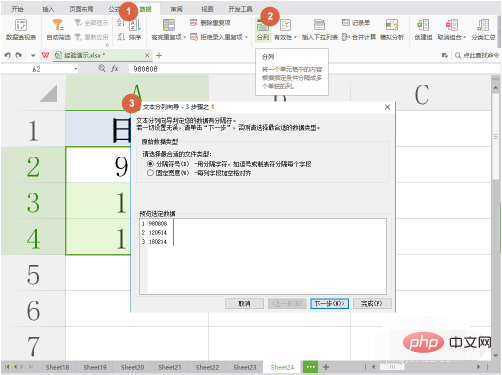Click 重新应用 reapply filter
The height and width of the screenshot is (375, 502).
(x=92, y=37)
